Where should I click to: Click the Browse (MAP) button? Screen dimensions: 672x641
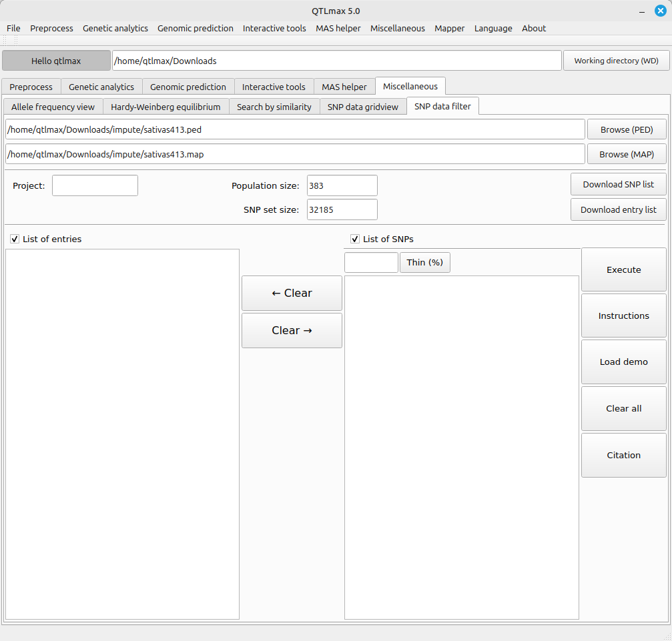tap(625, 154)
